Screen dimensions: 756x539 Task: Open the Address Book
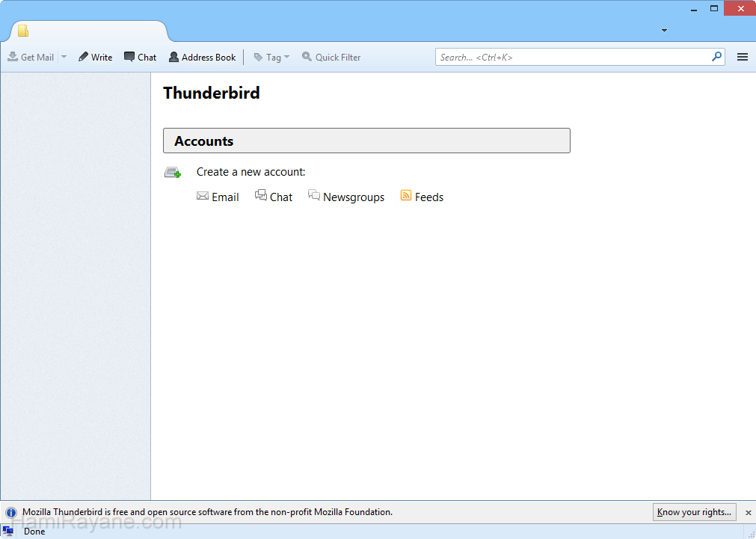(x=202, y=57)
